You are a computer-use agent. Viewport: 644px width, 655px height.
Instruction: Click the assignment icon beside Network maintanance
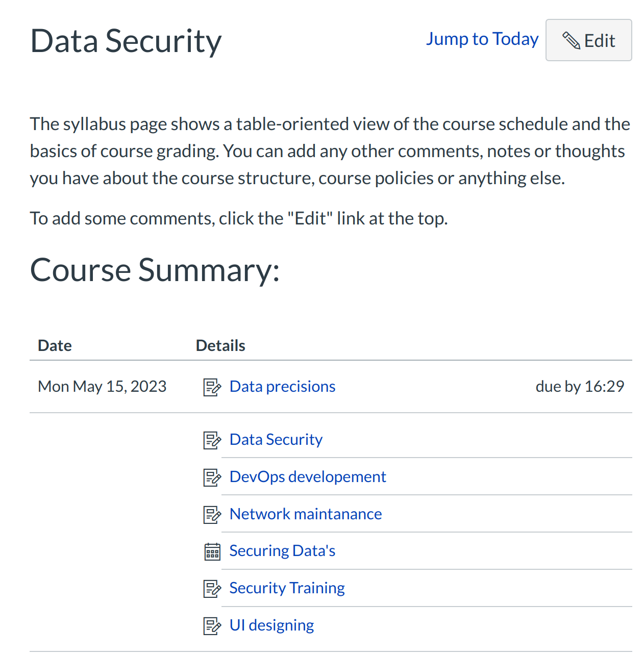tap(212, 515)
